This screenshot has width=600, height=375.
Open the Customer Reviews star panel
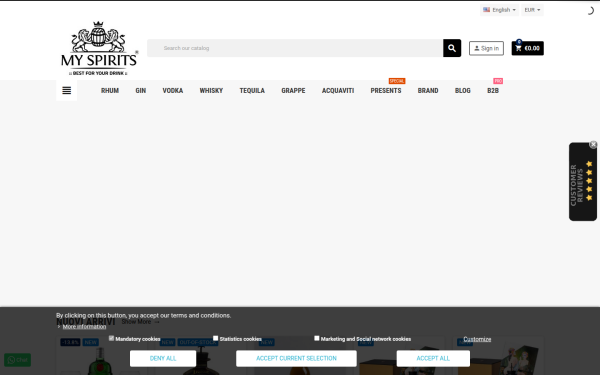tap(582, 182)
